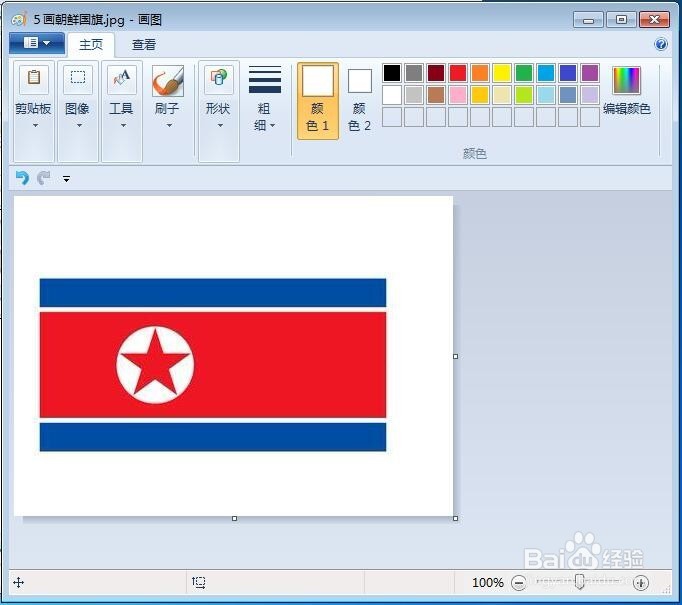Pick the orange color swatch

[480, 73]
